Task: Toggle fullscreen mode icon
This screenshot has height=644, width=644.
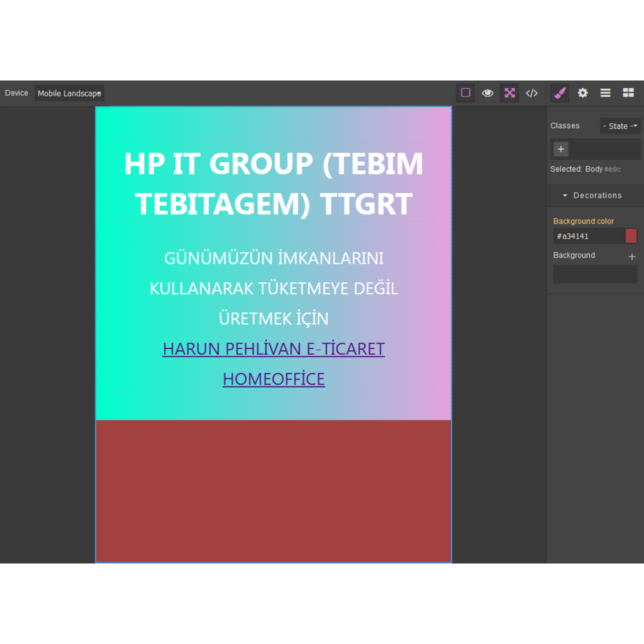Action: pos(509,93)
